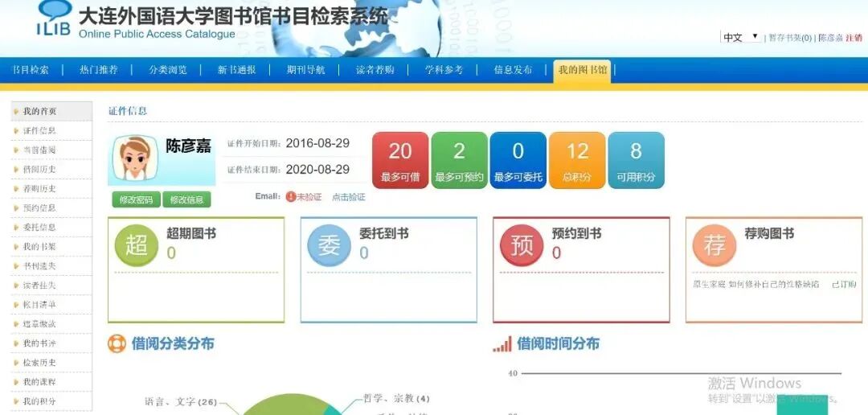
Task: Click the orange 荐 circle icon
Action: pos(714,245)
